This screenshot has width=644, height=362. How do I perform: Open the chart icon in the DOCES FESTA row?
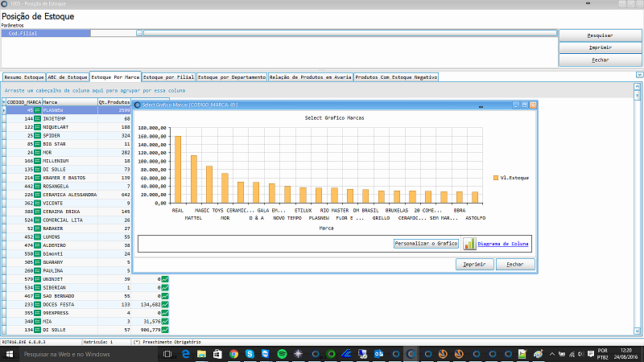click(165, 305)
